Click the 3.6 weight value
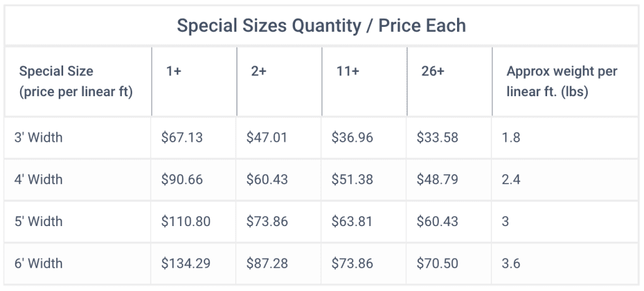The image size is (644, 291). 511,263
